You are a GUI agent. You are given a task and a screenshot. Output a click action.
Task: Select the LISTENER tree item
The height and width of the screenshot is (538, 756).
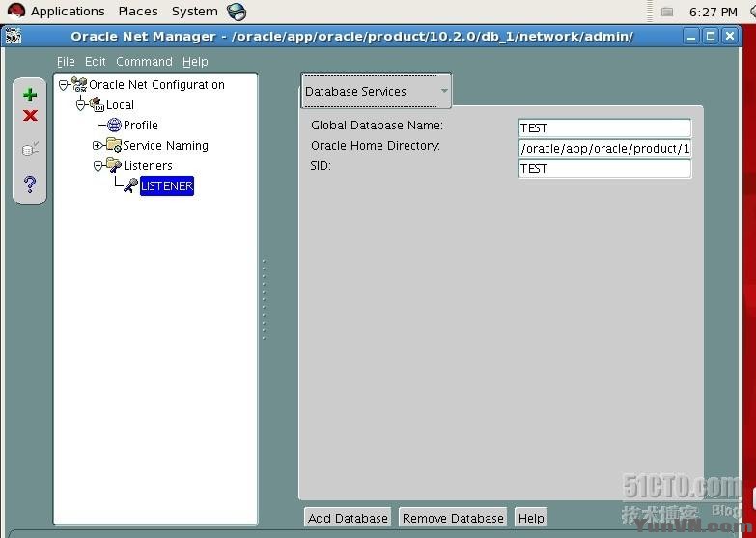click(167, 185)
